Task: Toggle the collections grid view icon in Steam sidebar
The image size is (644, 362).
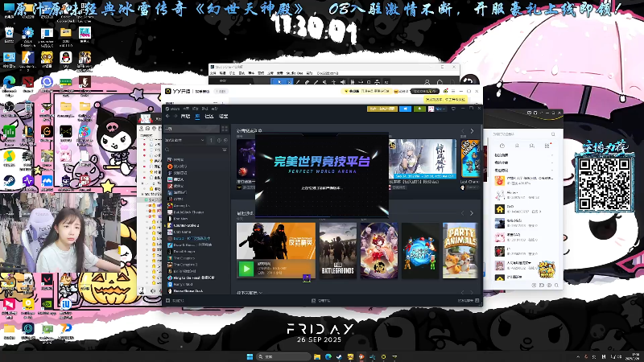Action: click(x=225, y=129)
